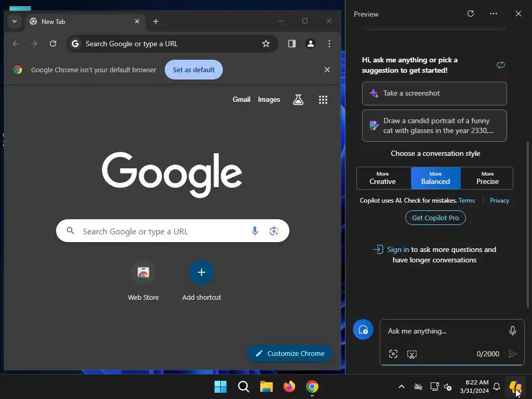
Task: Go back in Chrome
Action: pos(16,44)
